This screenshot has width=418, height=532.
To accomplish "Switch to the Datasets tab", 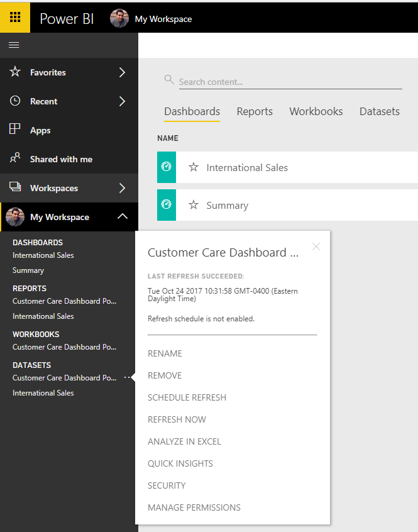I will coord(380,112).
